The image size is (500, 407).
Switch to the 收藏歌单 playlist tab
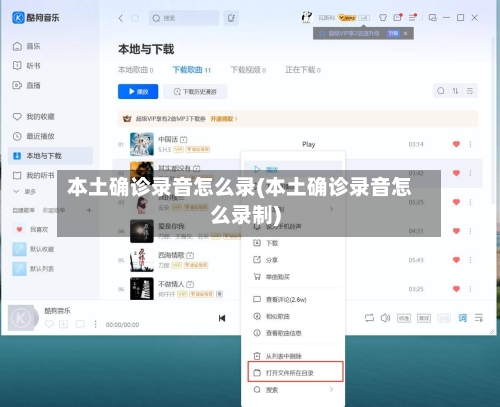pos(54,210)
